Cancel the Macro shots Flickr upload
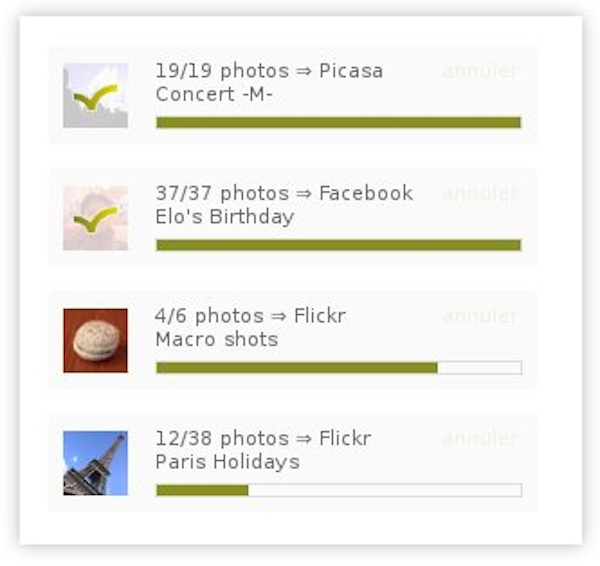600x566 pixels. [480, 316]
